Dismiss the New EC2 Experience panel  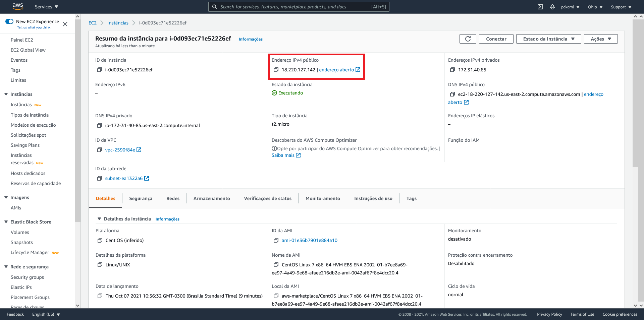[x=65, y=24]
